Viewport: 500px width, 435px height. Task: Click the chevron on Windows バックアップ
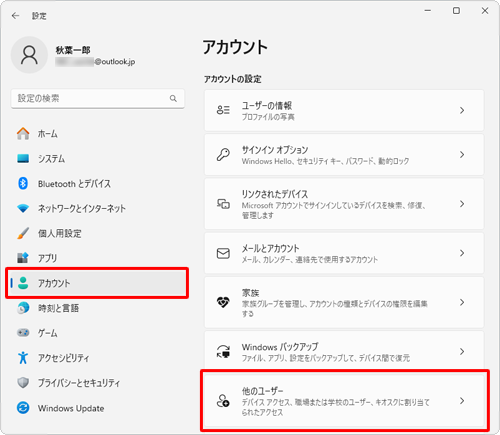tap(462, 351)
